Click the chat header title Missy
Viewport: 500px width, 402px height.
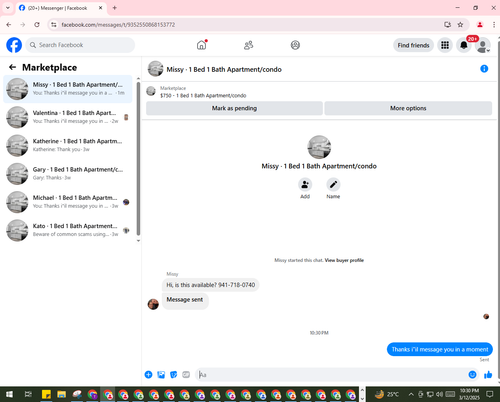[x=224, y=69]
